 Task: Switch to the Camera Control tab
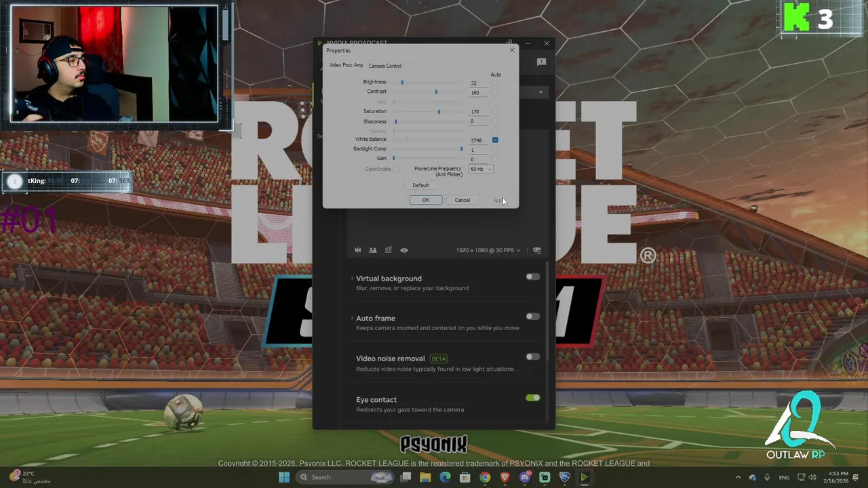(x=385, y=66)
